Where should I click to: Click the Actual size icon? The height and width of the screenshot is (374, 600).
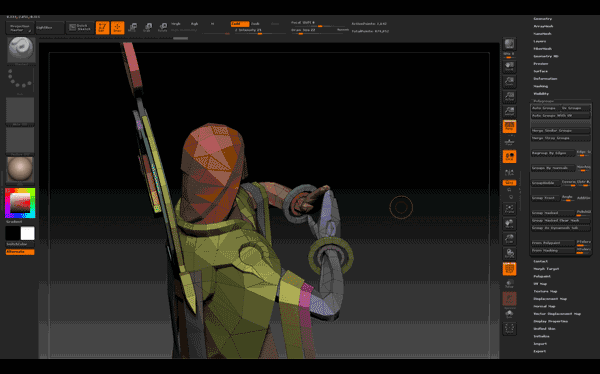tap(509, 96)
